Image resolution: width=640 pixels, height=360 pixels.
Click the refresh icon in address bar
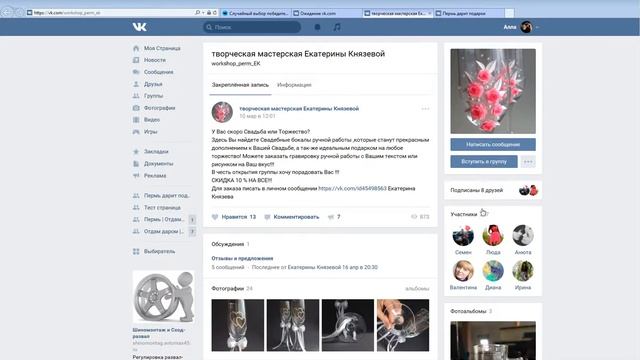(x=215, y=13)
